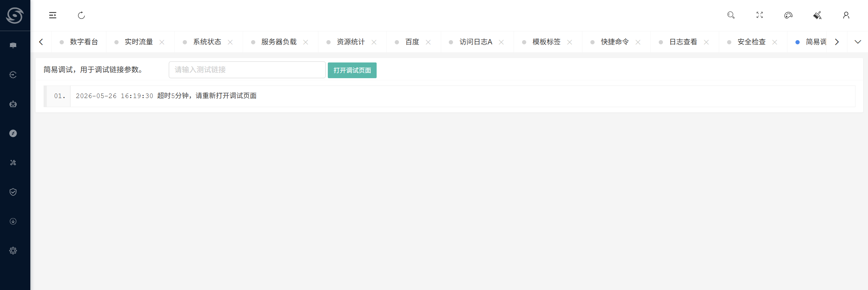The height and width of the screenshot is (290, 868).
Task: Open theme palette icon in the header
Action: (788, 15)
